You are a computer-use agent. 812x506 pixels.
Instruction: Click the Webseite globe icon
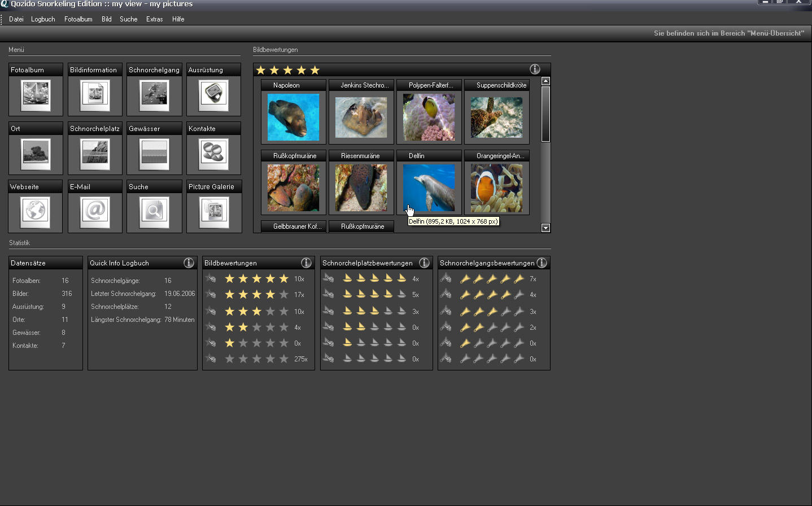[36, 212]
